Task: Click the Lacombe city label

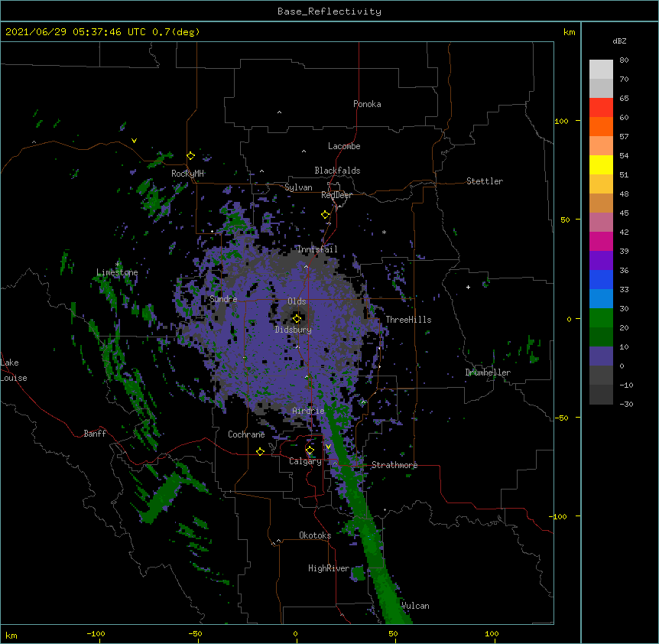Action: pyautogui.click(x=344, y=146)
